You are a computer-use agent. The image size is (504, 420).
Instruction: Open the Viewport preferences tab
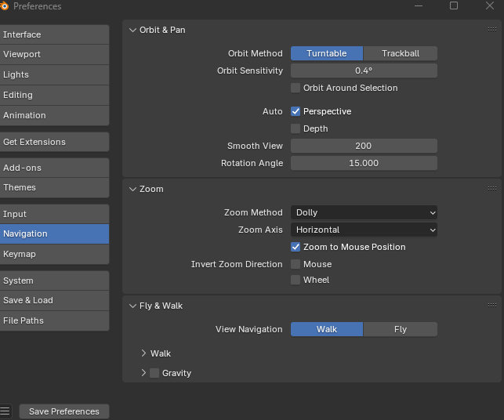click(54, 54)
